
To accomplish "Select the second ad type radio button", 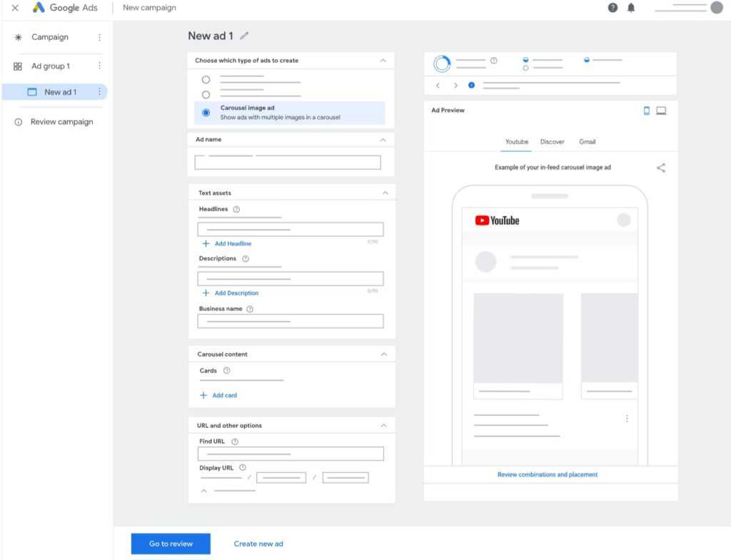I will [x=206, y=95].
